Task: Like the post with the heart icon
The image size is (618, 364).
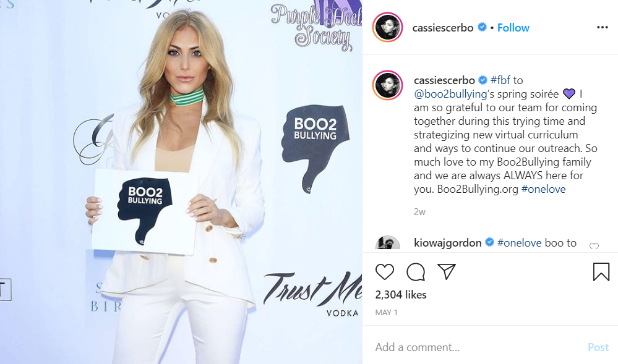Action: click(384, 272)
